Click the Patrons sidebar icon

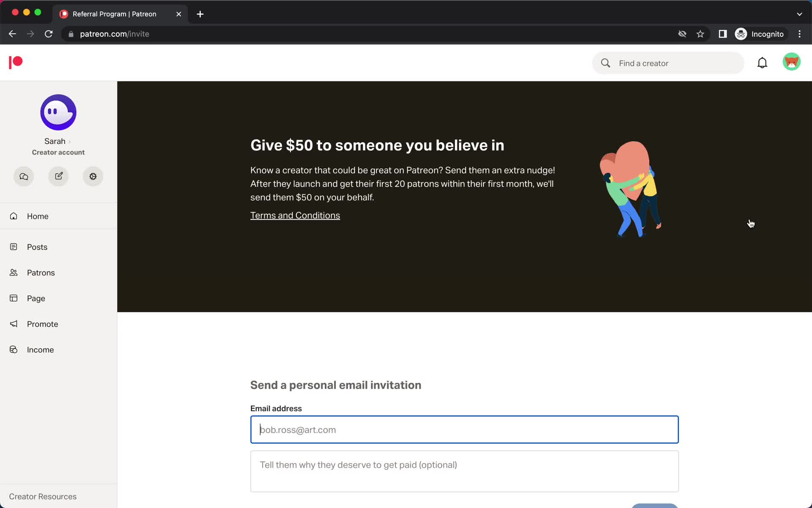14,273
